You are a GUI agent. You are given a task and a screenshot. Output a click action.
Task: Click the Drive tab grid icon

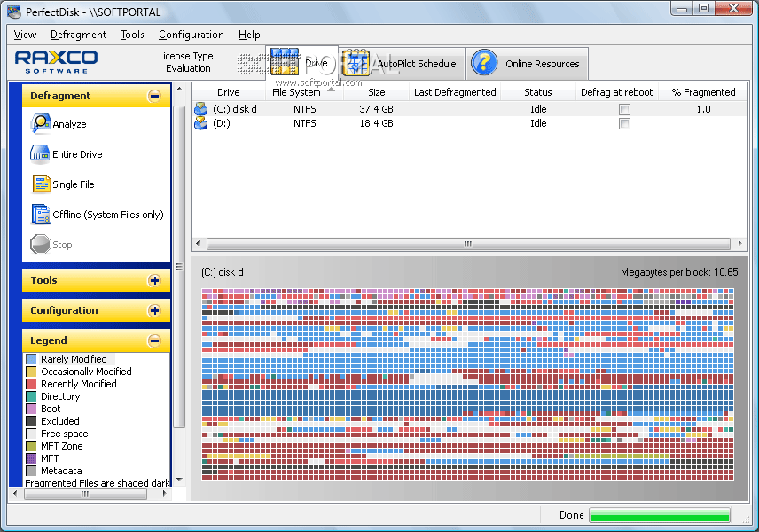pyautogui.click(x=285, y=62)
